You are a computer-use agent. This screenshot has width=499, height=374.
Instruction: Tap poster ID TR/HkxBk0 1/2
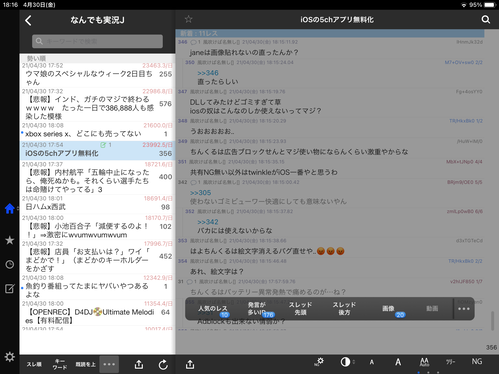tap(466, 121)
